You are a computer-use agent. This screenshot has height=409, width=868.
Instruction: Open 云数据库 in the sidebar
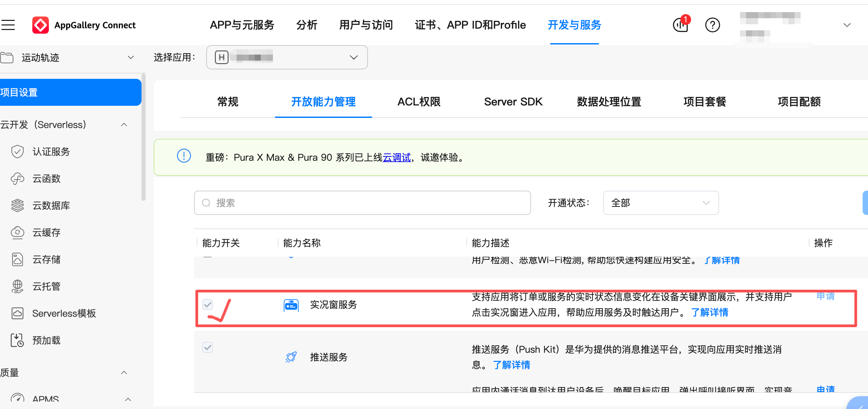pos(51,206)
